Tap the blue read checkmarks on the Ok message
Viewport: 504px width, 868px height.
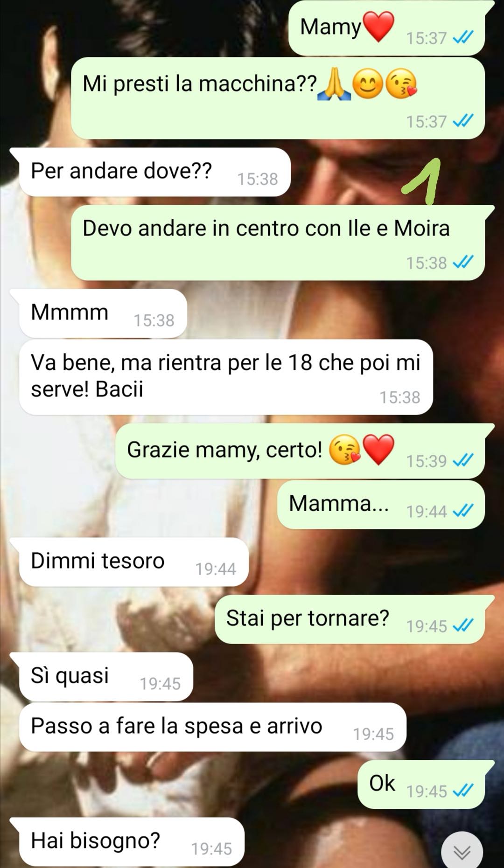463,790
